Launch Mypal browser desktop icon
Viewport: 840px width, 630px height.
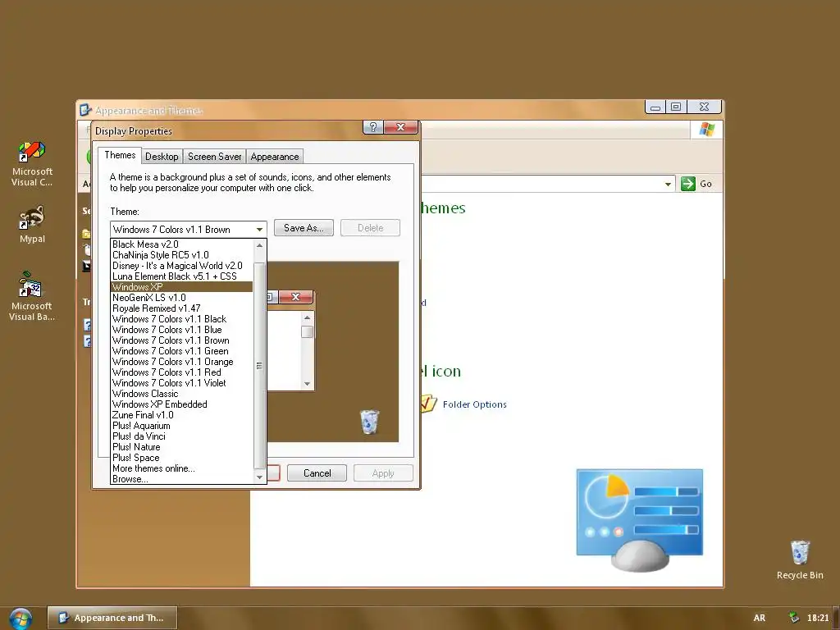click(32, 224)
